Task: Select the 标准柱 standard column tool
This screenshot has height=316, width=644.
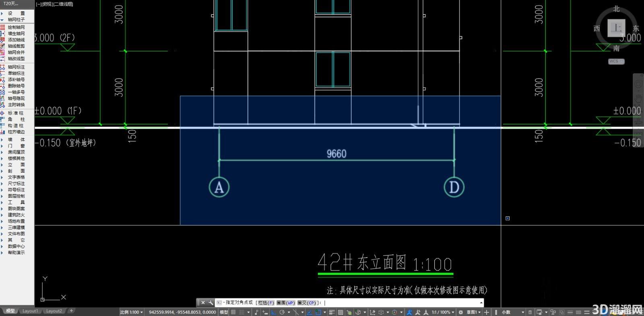Action: pos(16,113)
